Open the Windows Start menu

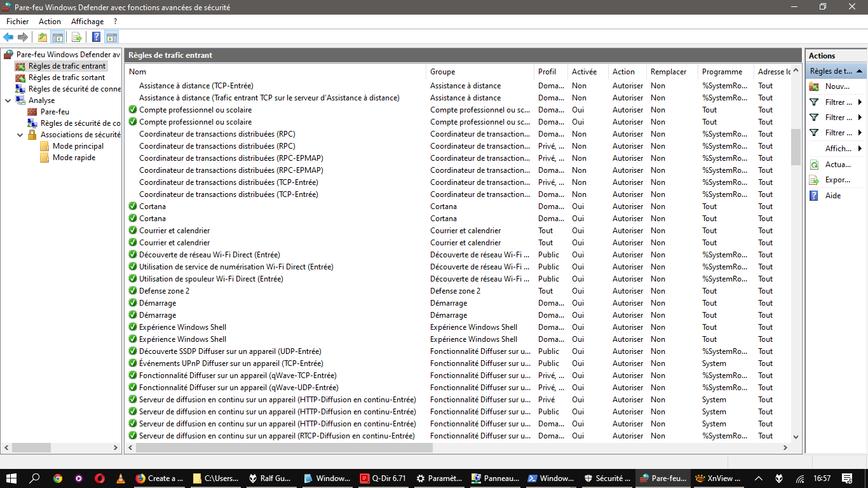click(11, 478)
